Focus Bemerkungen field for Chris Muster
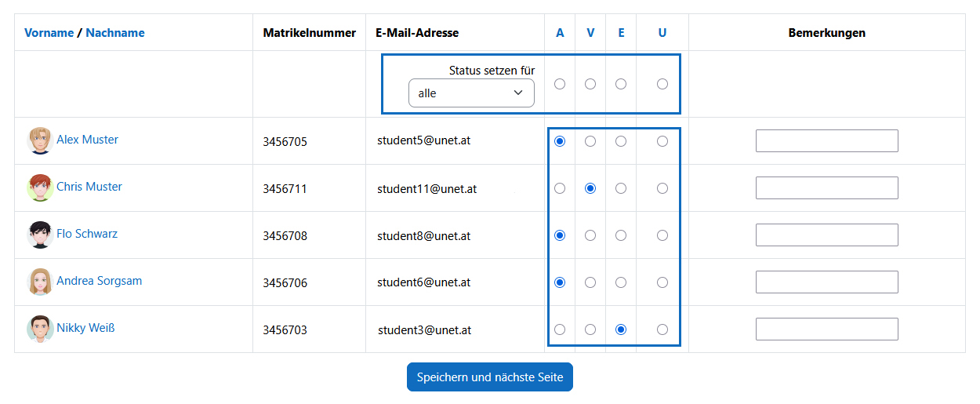 tap(827, 188)
